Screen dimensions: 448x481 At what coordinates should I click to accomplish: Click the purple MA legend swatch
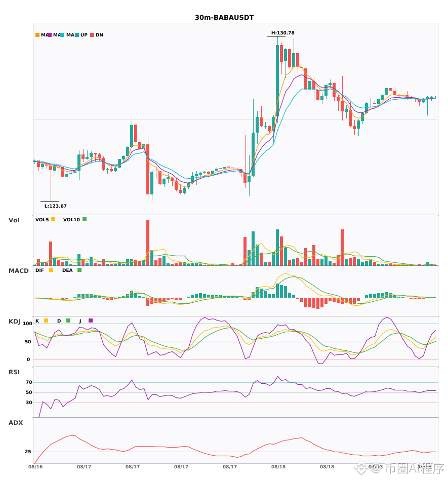50,35
